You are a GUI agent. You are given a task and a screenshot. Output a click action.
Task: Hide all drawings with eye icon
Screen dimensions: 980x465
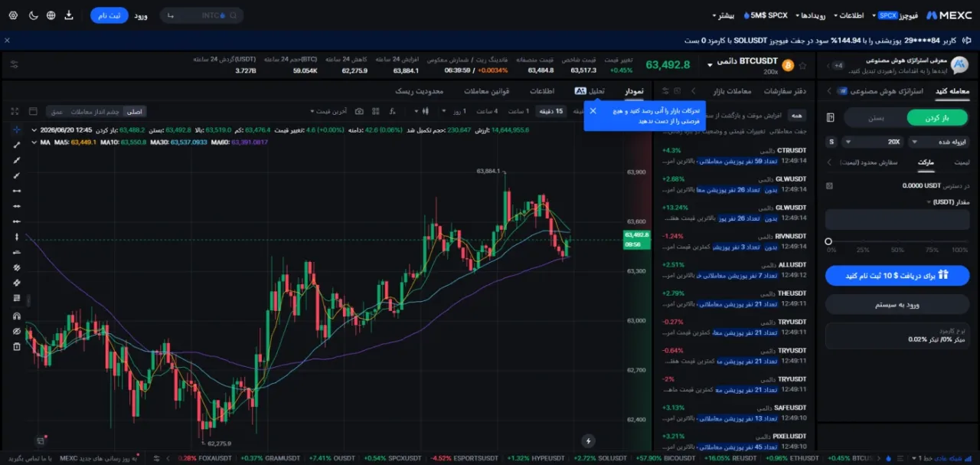pos(16,331)
